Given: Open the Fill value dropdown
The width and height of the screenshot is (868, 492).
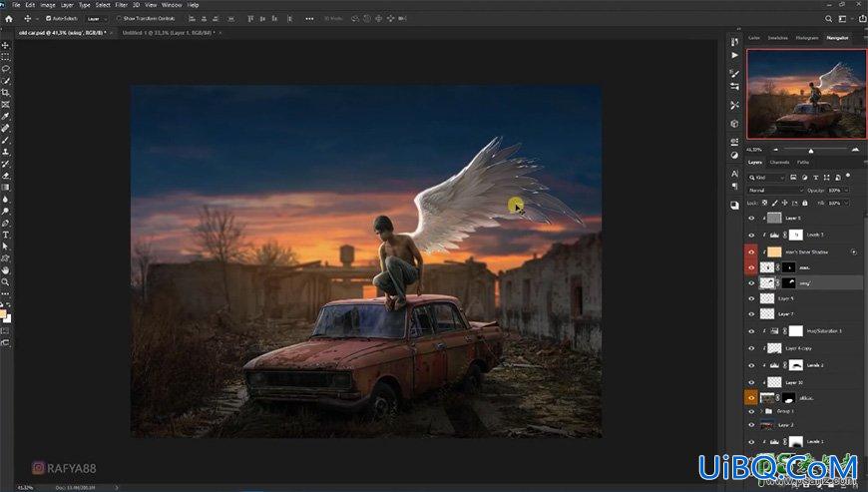Looking at the screenshot, I should point(846,204).
